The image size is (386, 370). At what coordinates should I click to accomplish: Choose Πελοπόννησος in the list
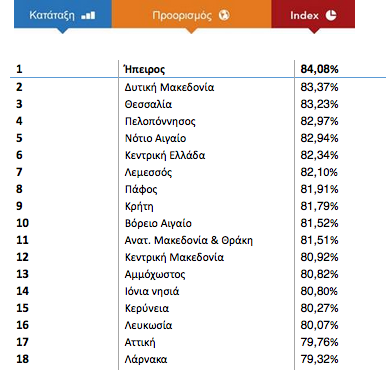click(160, 121)
